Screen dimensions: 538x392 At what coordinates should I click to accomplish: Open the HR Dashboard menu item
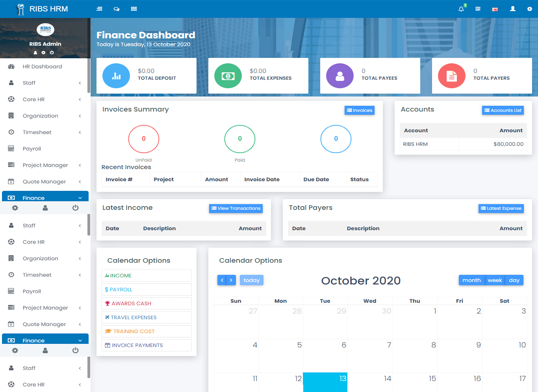43,66
